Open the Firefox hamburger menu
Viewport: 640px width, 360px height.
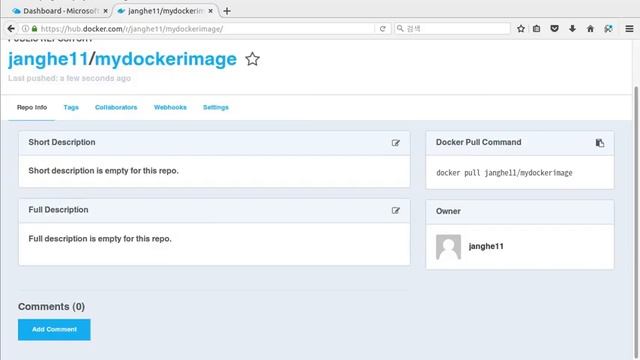pos(629,29)
